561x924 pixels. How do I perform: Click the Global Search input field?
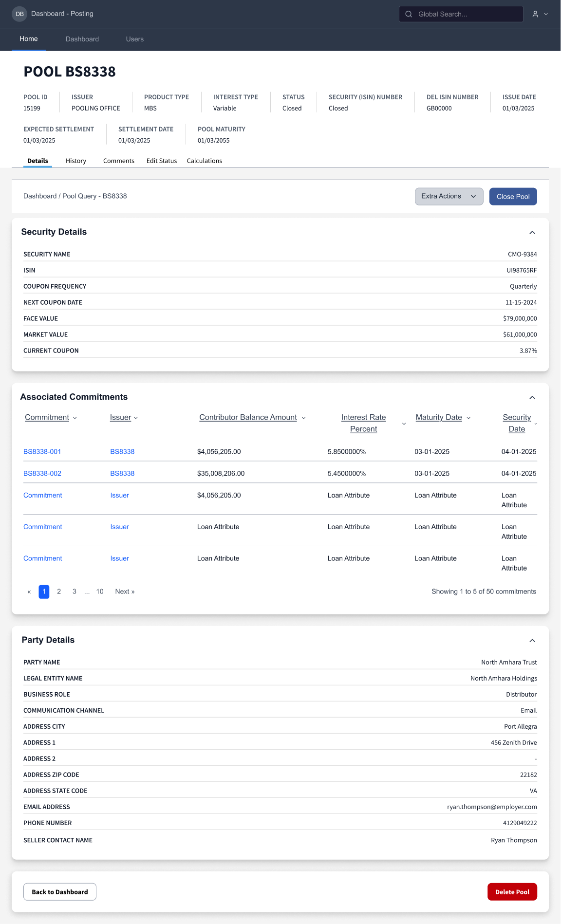pyautogui.click(x=467, y=14)
